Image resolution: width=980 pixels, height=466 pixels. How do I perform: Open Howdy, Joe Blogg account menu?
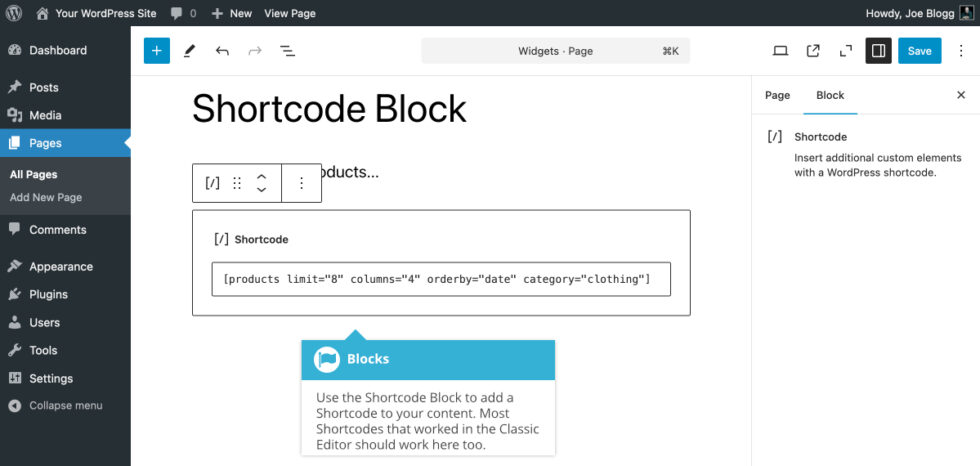910,13
